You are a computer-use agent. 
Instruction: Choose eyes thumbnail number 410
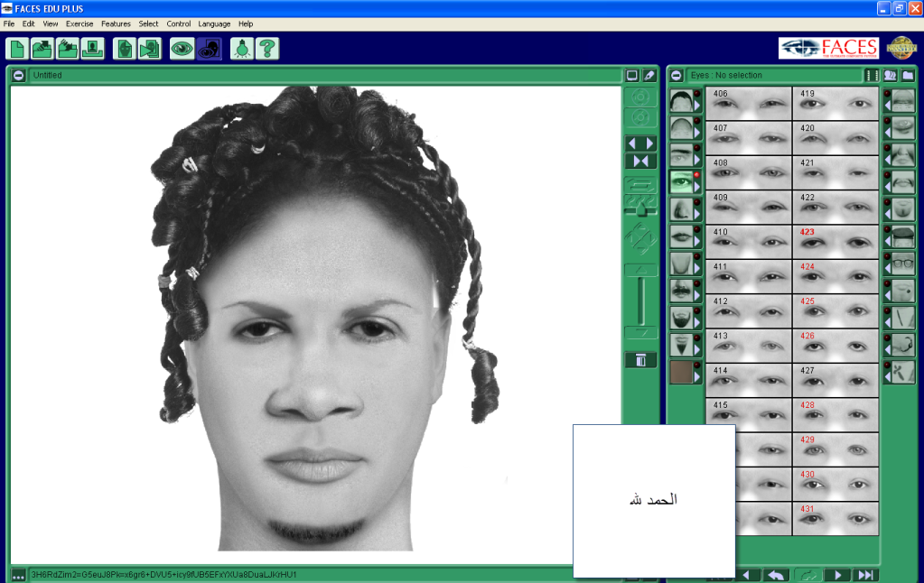point(749,242)
